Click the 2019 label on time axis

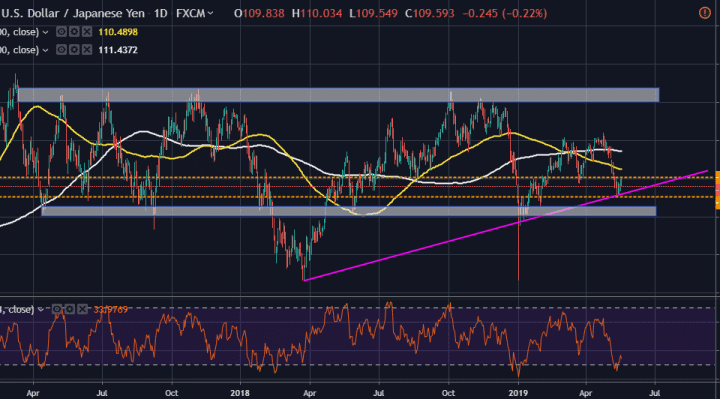(x=518, y=393)
